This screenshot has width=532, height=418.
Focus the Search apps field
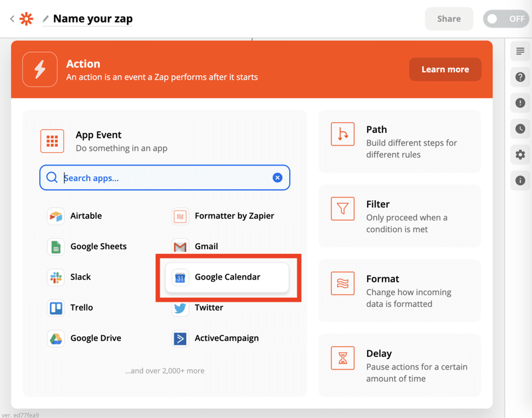(x=164, y=177)
